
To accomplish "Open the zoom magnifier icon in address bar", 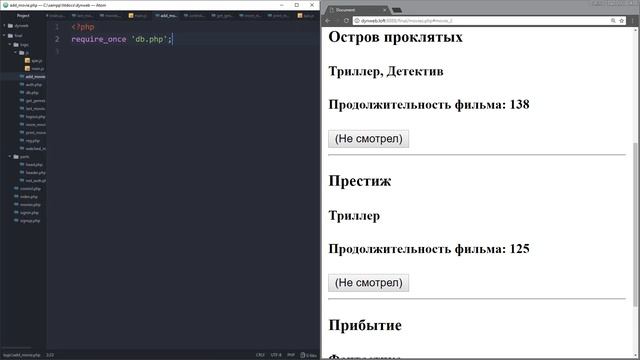I will point(613,20).
